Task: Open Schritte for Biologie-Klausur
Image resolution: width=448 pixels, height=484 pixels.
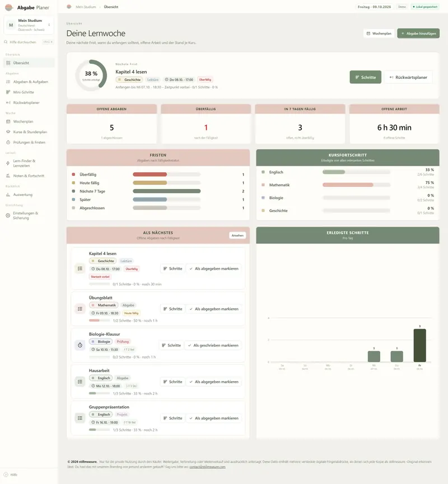Action: 171,345
